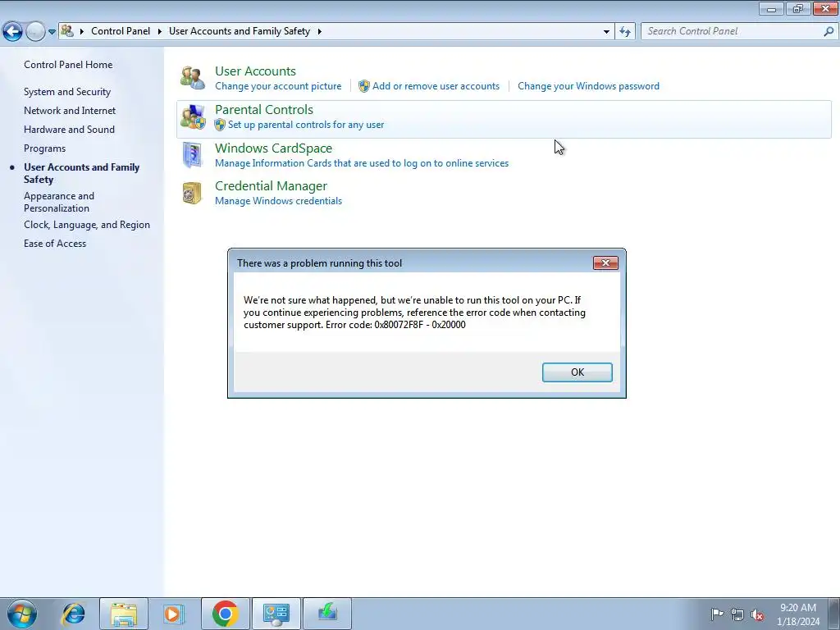Screen dimensions: 840x630
Task: Click Set up parental controls for any user
Action: pos(306,125)
